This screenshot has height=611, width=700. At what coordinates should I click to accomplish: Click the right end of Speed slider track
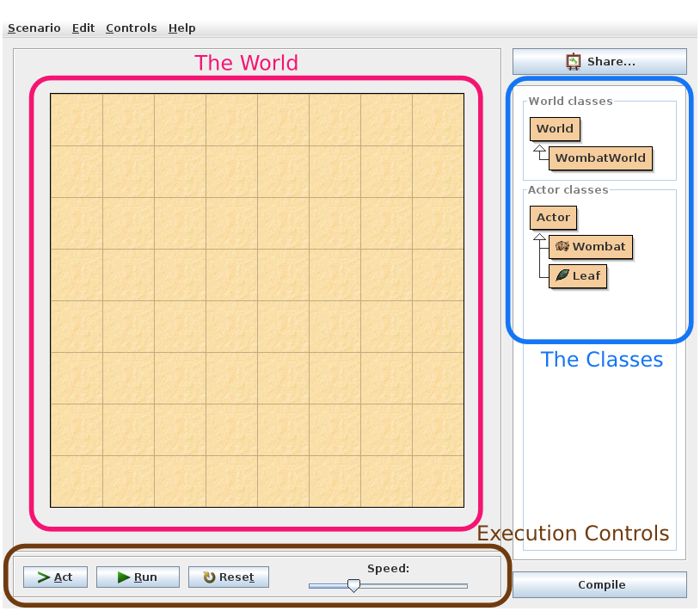tap(464, 586)
